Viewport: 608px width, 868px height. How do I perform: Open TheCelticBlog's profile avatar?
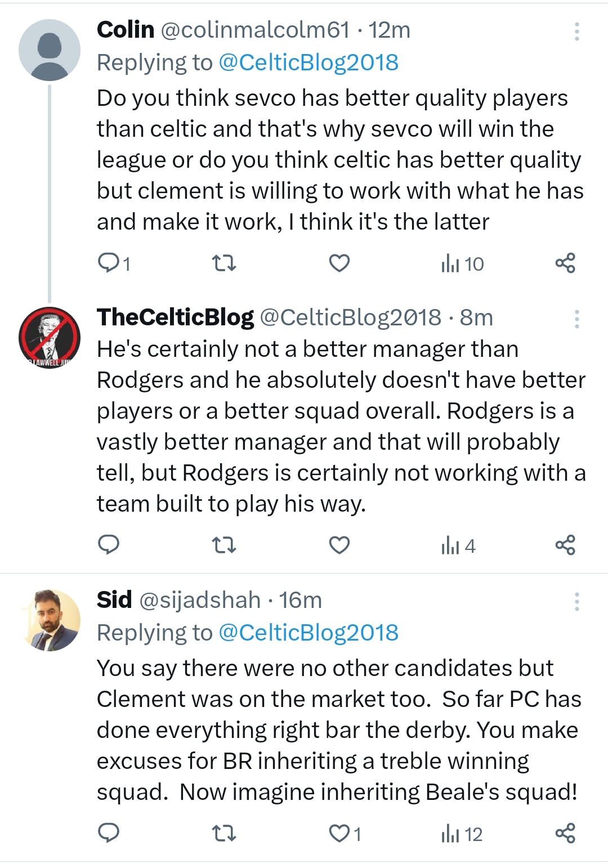50,338
